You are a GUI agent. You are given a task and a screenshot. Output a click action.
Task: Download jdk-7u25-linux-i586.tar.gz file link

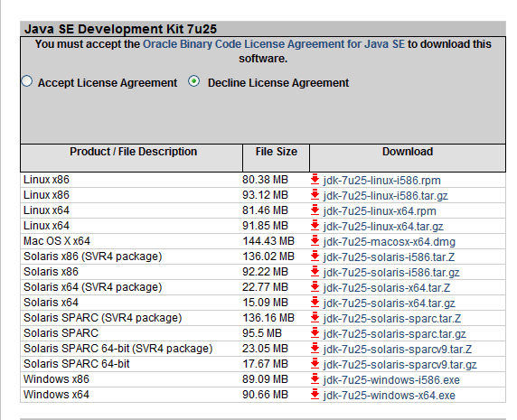385,196
